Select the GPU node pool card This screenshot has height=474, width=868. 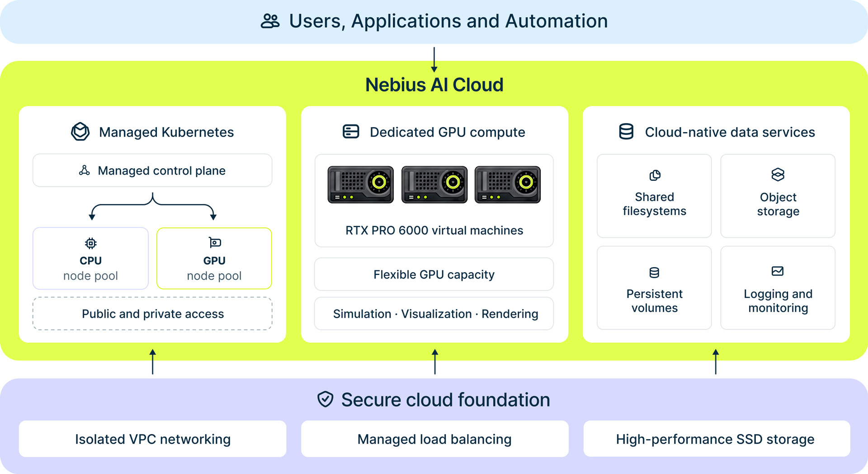[214, 258]
